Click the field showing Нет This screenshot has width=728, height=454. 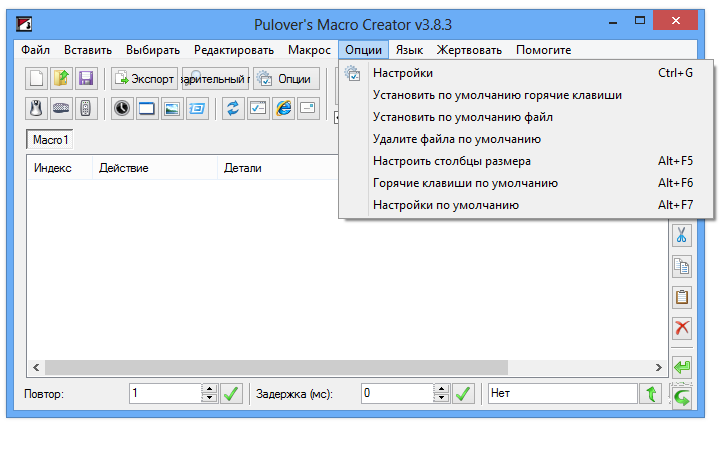pyautogui.click(x=562, y=394)
